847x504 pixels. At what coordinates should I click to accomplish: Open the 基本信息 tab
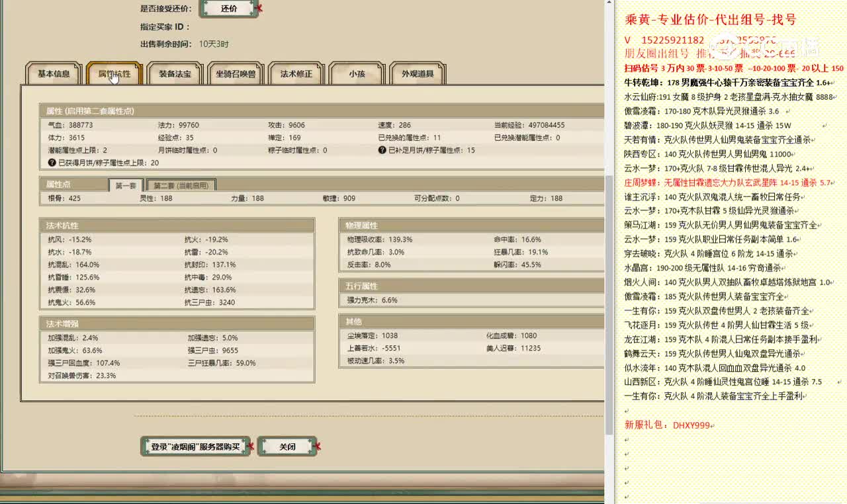(54, 74)
